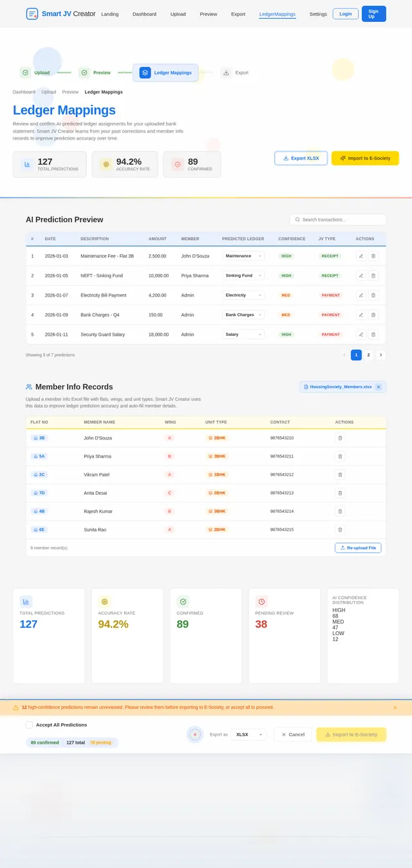Click the Preview step checkmark icon
This screenshot has height=868, width=412.
coord(84,73)
